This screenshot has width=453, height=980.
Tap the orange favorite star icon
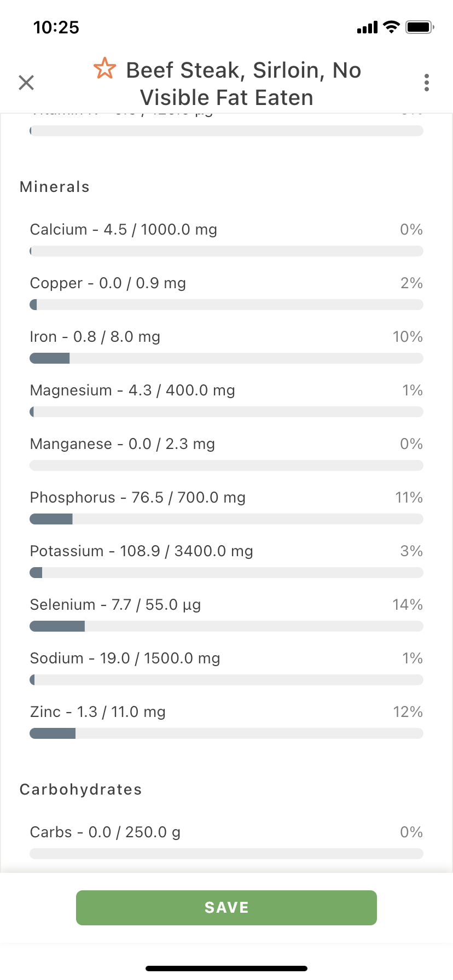[104, 69]
